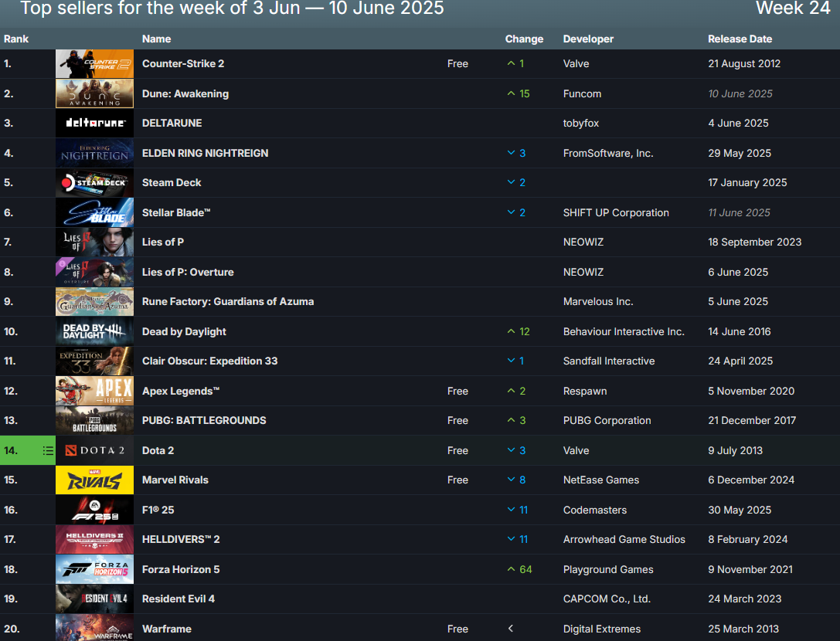Select the DELTARUNE logo thumbnail

pos(95,123)
